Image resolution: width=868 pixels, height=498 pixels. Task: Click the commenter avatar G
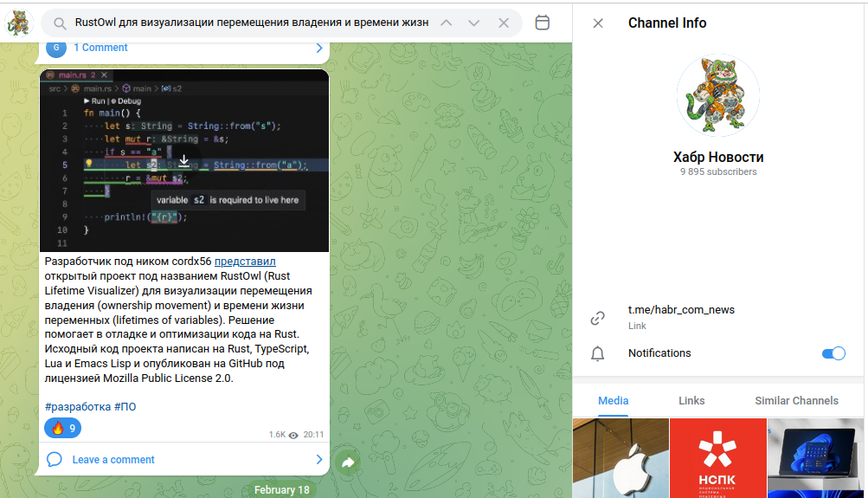click(56, 48)
